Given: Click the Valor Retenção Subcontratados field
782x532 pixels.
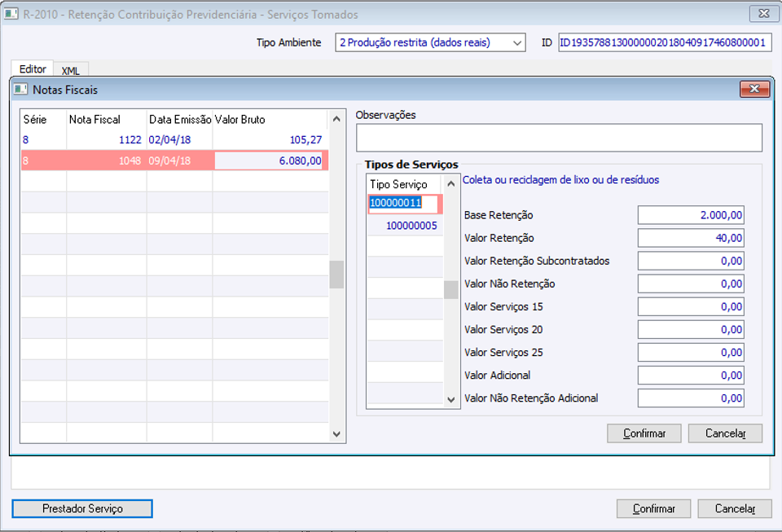Looking at the screenshot, I should point(691,262).
